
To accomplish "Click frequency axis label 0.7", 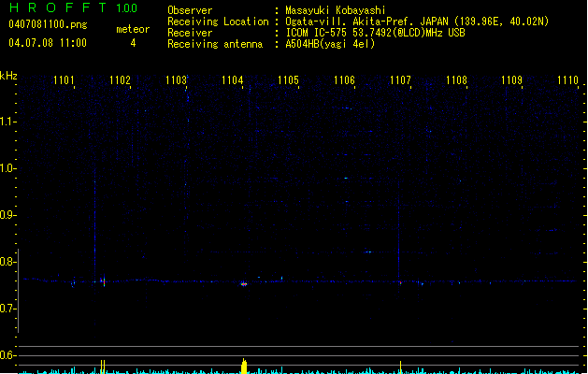I will tap(7, 309).
